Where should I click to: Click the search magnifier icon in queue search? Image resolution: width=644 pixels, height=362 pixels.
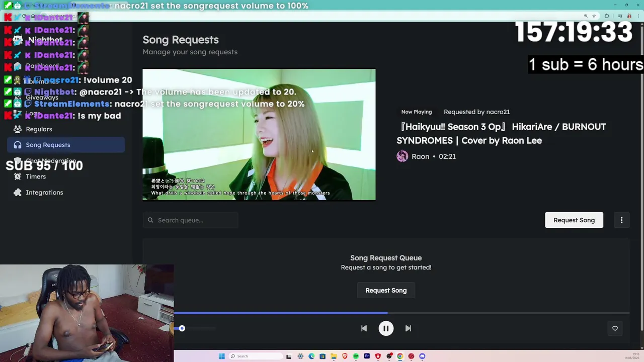[150, 220]
